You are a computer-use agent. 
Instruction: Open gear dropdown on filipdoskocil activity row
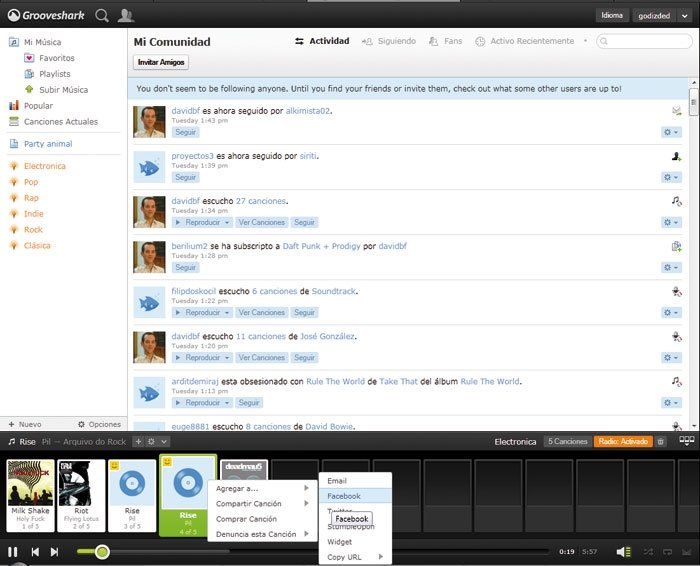click(671, 312)
